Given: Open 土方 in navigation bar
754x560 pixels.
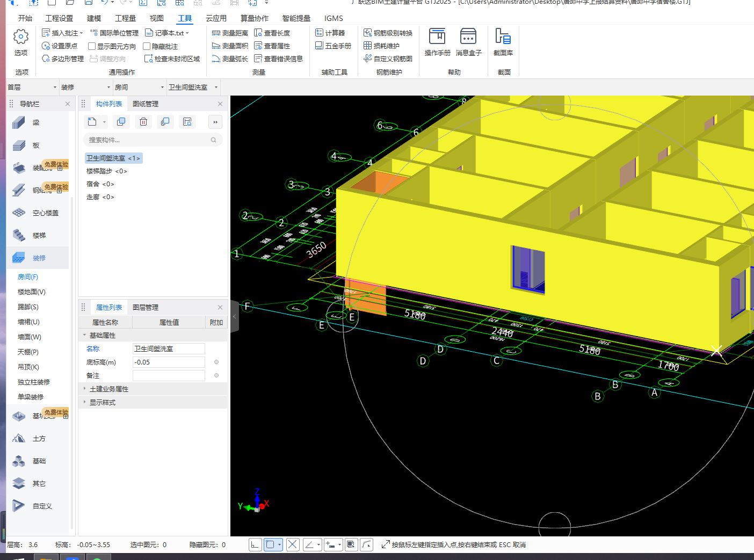Looking at the screenshot, I should point(39,439).
